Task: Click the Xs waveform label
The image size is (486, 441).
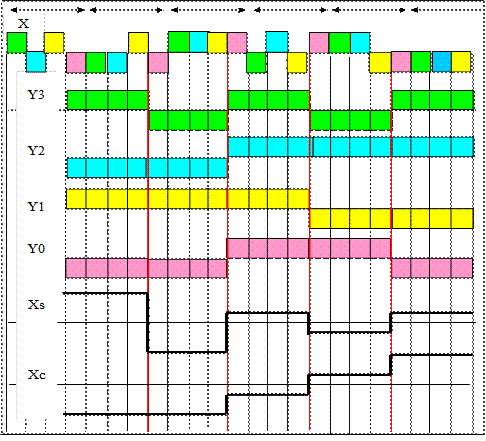Action: coord(36,305)
